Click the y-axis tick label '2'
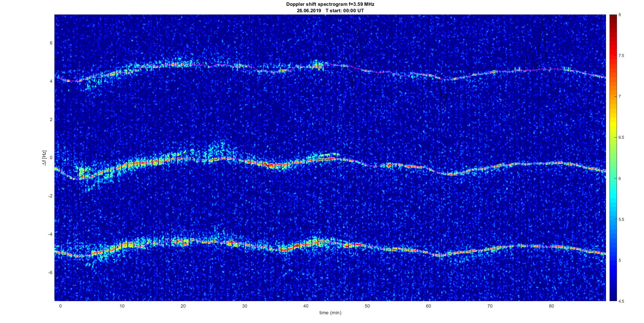This screenshot has height=323, width=644. tap(51, 119)
